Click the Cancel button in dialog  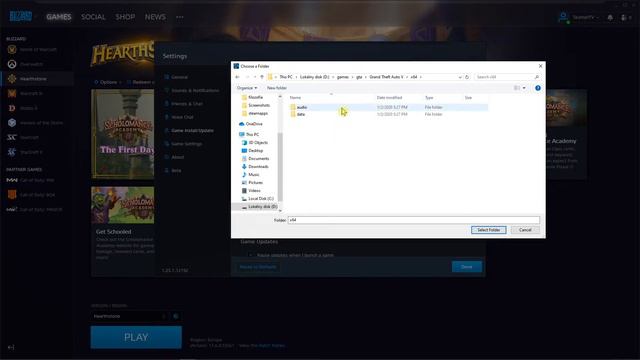tap(525, 230)
